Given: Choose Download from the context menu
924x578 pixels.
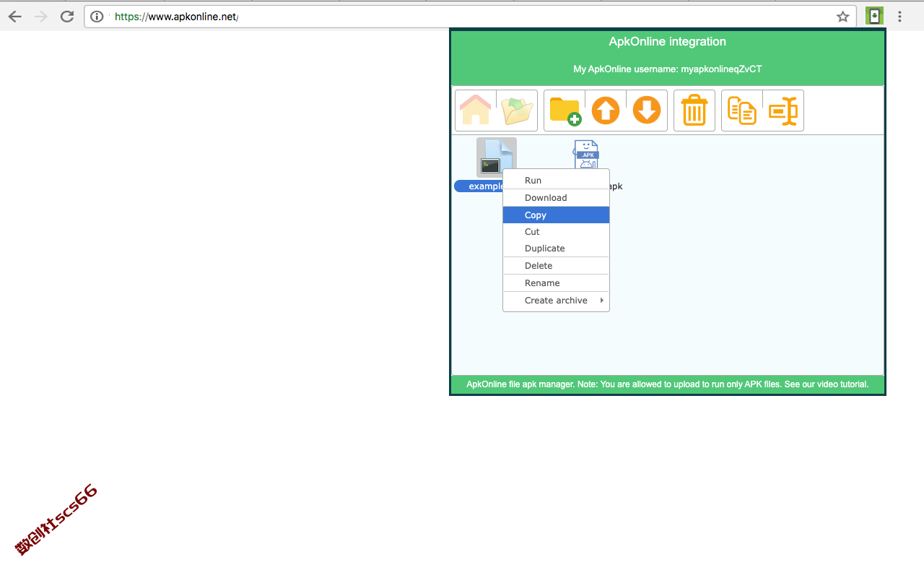Looking at the screenshot, I should [x=556, y=198].
